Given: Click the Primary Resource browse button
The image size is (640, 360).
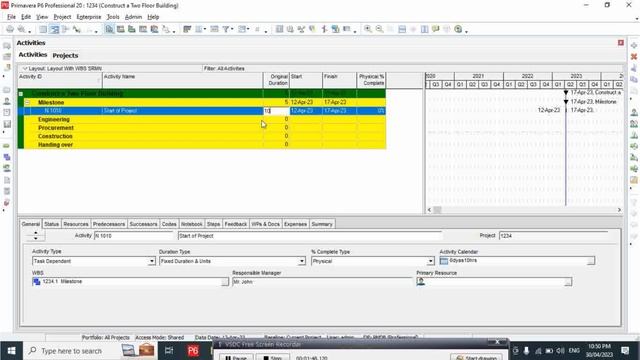Looking at the screenshot, I should click(568, 282).
